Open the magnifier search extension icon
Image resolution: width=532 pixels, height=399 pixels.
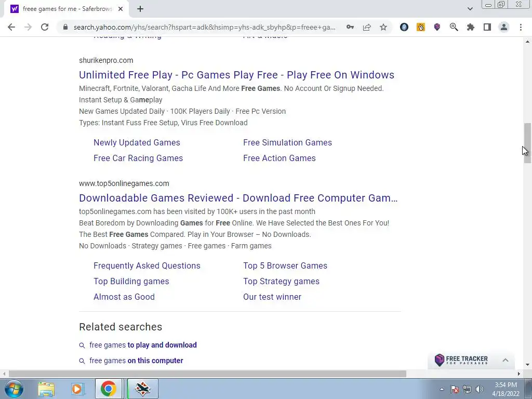(454, 27)
